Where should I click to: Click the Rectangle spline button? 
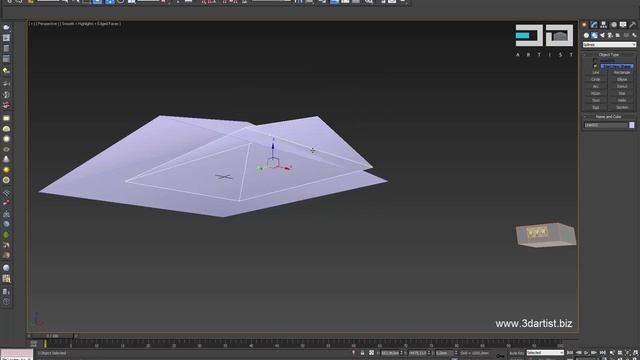[622, 72]
